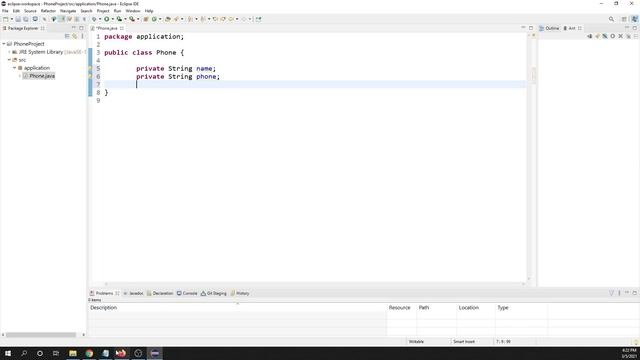Image resolution: width=640 pixels, height=360 pixels.
Task: Click the New file toolbar icon
Action: click(x=5, y=19)
